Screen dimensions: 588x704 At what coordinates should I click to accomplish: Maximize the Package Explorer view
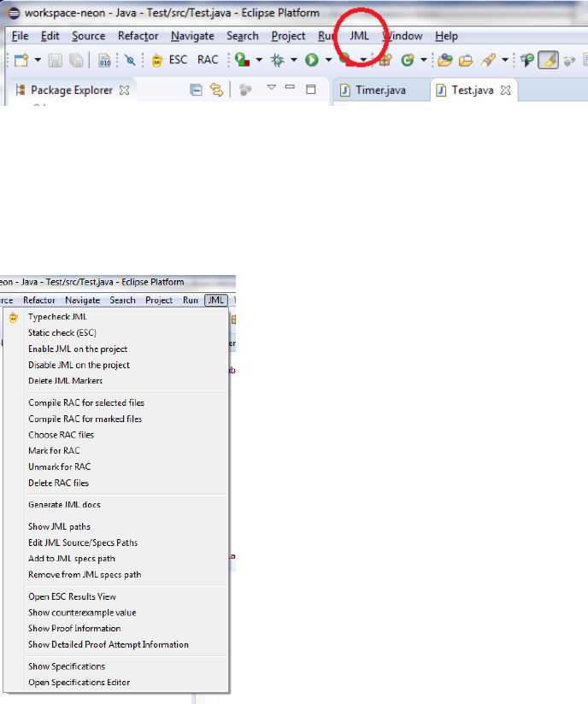(311, 90)
